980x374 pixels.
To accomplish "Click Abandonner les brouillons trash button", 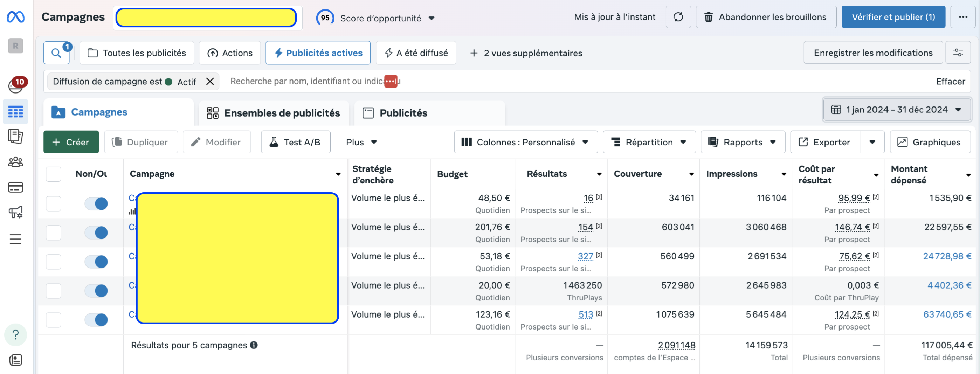I will (x=766, y=17).
